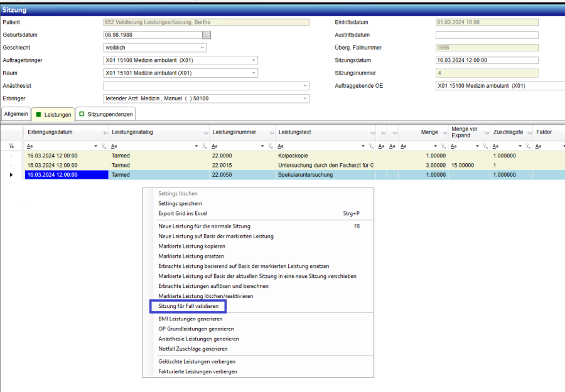Viewport: 565px width, 392px height.
Task: Select 'Export Grid ins Excel' from context menu
Action: click(183, 213)
